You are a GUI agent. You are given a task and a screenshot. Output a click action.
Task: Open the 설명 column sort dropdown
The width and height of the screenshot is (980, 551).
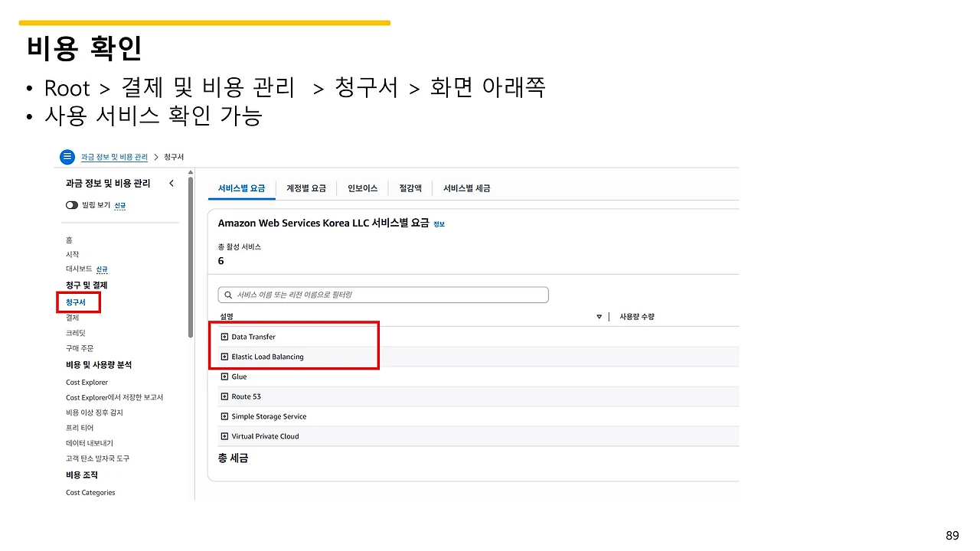click(x=599, y=316)
